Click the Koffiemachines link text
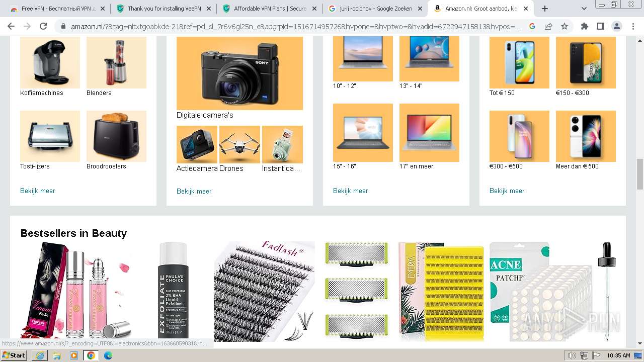This screenshot has height=362, width=644. pyautogui.click(x=42, y=93)
